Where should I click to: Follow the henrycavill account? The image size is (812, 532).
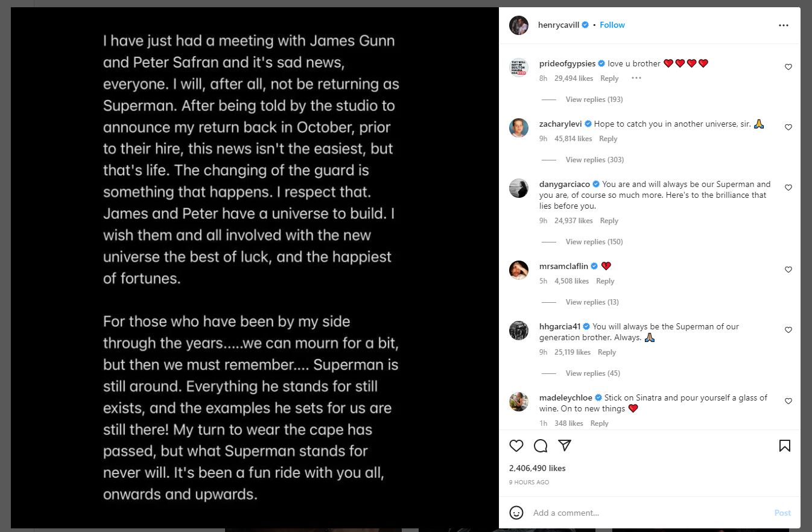tap(612, 25)
